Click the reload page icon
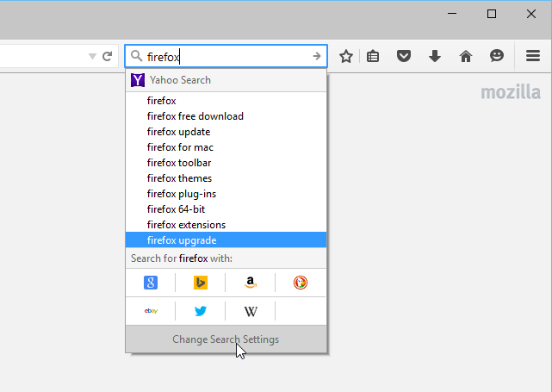This screenshot has width=552, height=392. [x=108, y=56]
